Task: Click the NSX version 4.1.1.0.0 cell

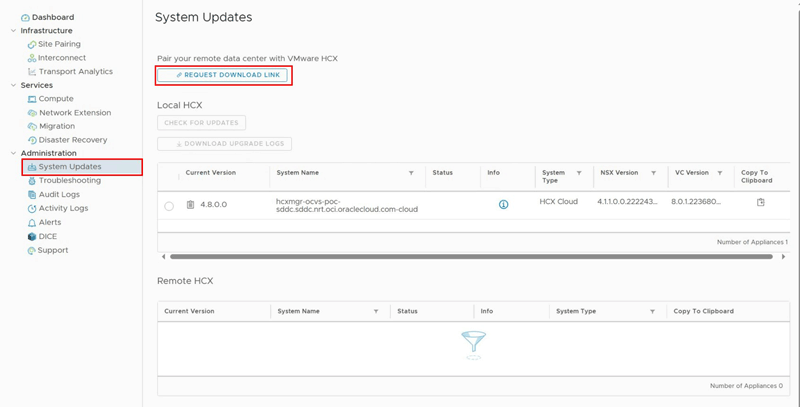Action: coord(628,202)
